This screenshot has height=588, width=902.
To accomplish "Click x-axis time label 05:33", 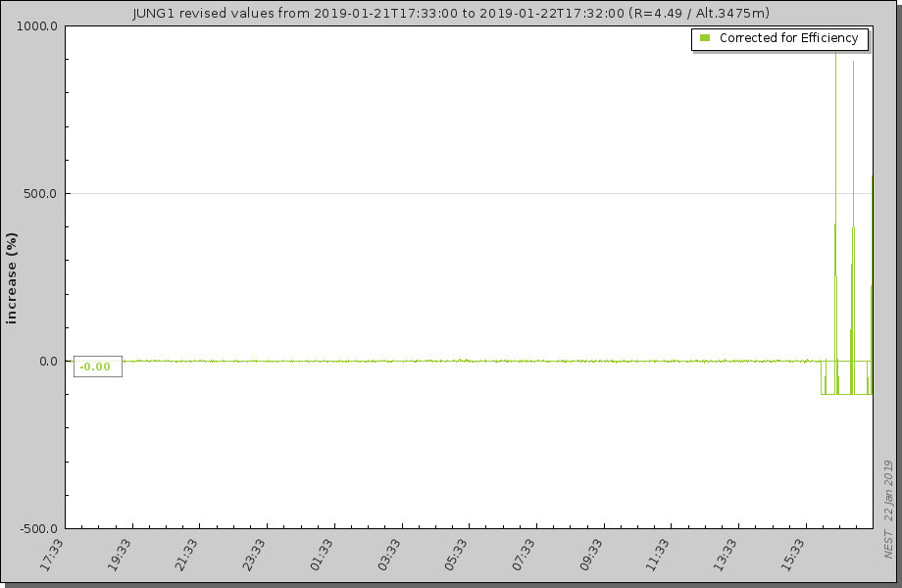I will coord(456,554).
